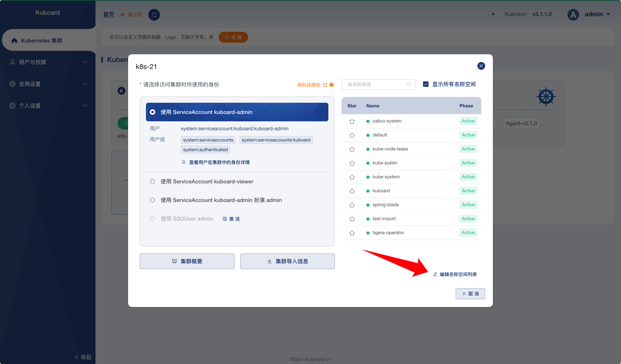The height and width of the screenshot is (364, 621).
Task: Expand the 全局设置 sidebar menu
Action: [48, 84]
